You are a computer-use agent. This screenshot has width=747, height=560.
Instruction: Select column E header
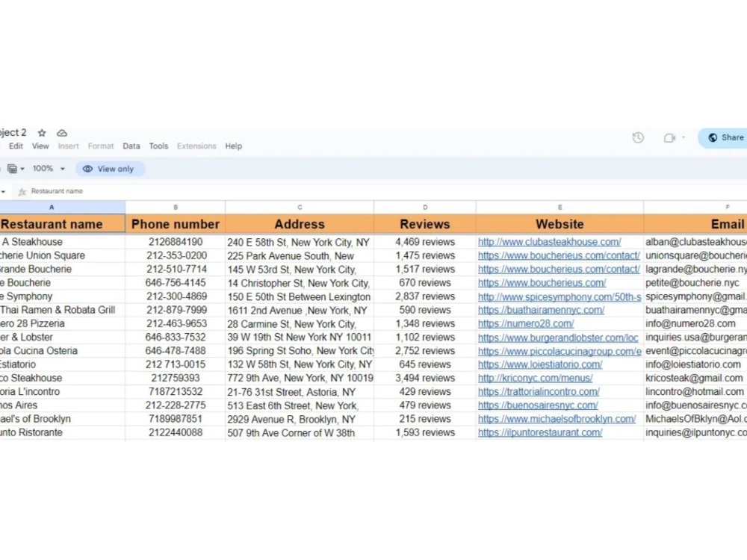pos(560,207)
